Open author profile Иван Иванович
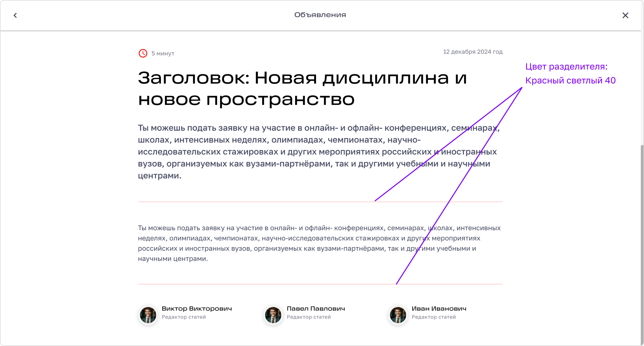Screen dimensions: 644x346 [439, 309]
